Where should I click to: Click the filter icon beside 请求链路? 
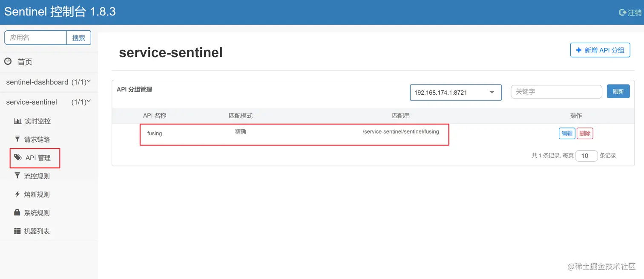(x=17, y=139)
